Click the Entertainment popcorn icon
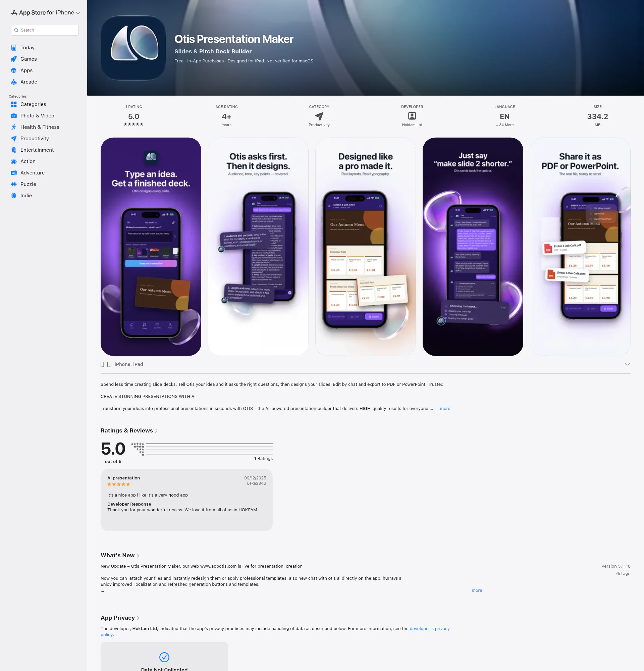Image resolution: width=644 pixels, height=671 pixels. 14,150
